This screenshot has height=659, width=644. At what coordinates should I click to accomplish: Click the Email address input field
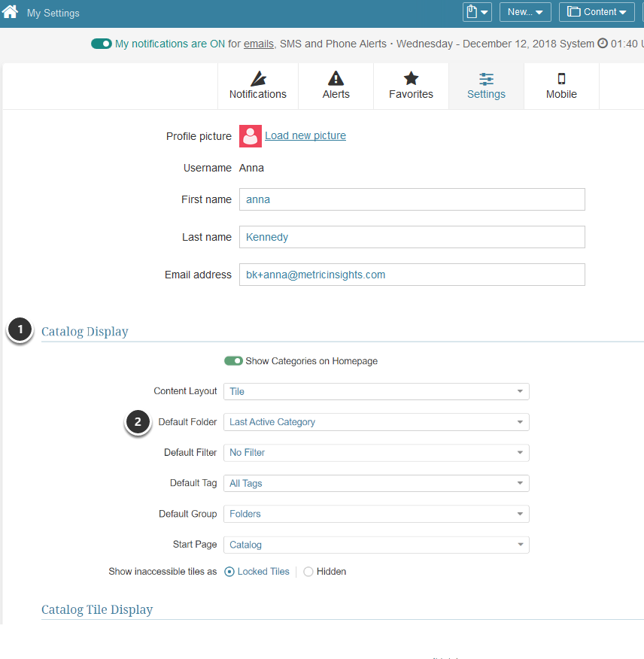click(x=412, y=275)
